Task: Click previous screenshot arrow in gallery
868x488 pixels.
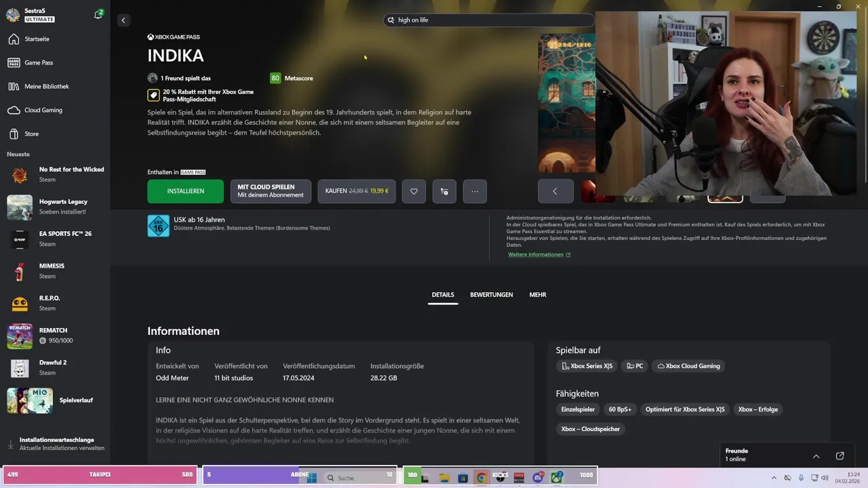Action: coord(555,191)
